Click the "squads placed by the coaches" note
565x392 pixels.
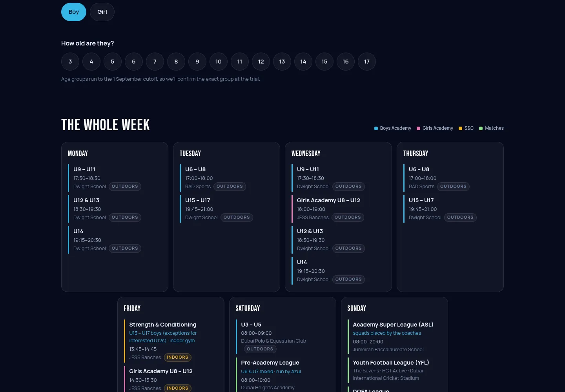tap(387, 333)
